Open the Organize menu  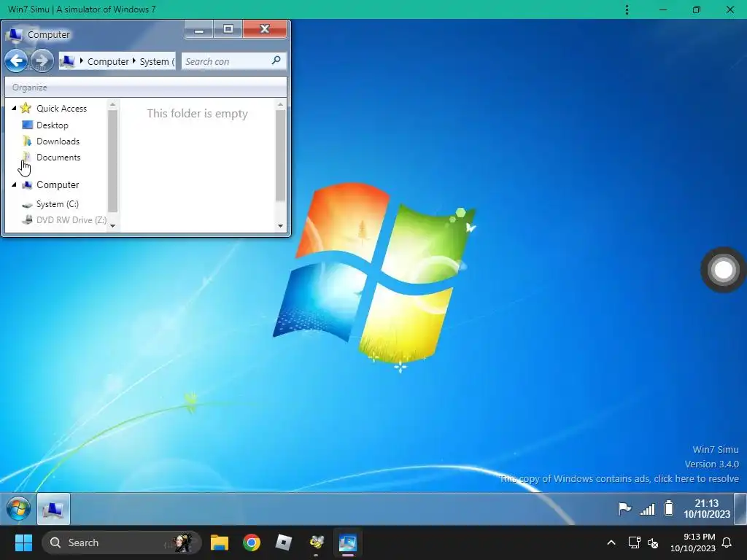29,87
